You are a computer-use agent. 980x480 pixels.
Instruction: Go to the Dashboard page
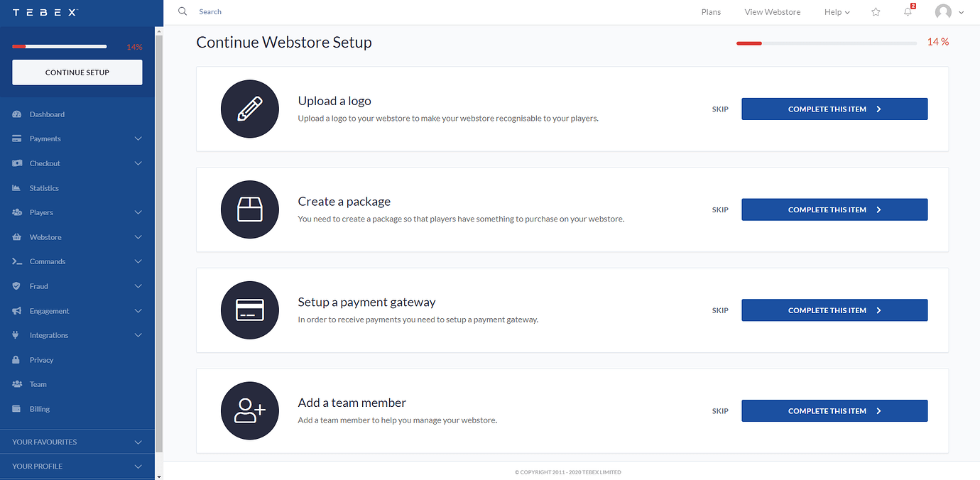(x=47, y=114)
